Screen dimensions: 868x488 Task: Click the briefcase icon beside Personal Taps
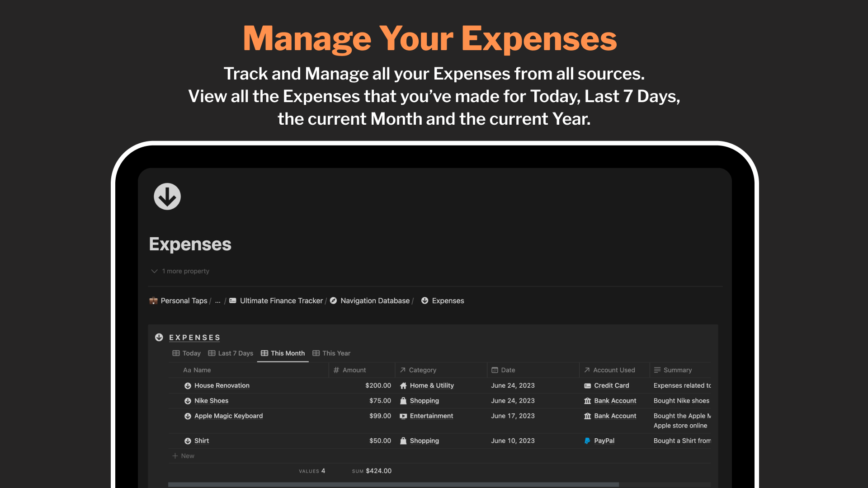click(153, 300)
